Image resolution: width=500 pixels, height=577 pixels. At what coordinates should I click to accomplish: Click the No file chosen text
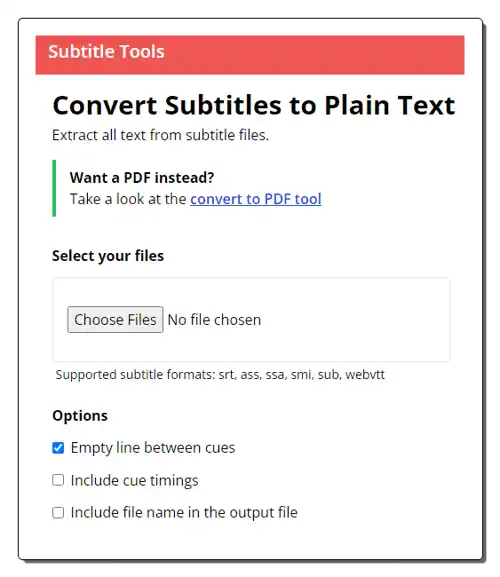coord(214,320)
